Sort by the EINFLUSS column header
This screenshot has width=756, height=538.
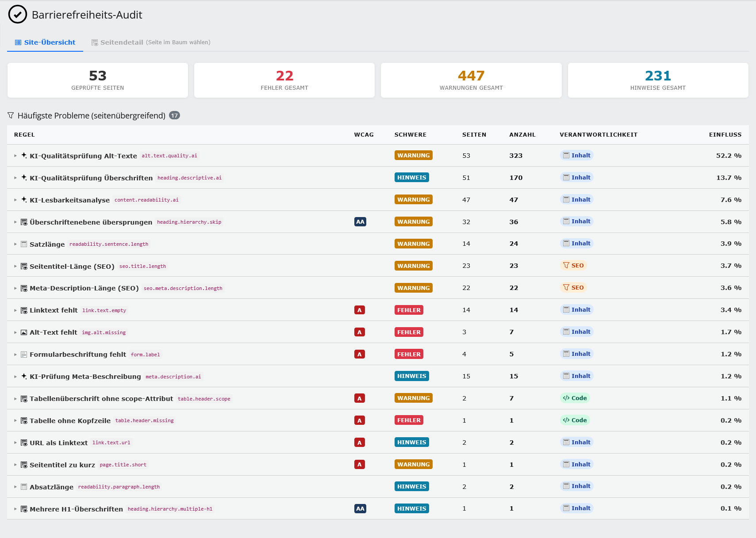pos(725,135)
